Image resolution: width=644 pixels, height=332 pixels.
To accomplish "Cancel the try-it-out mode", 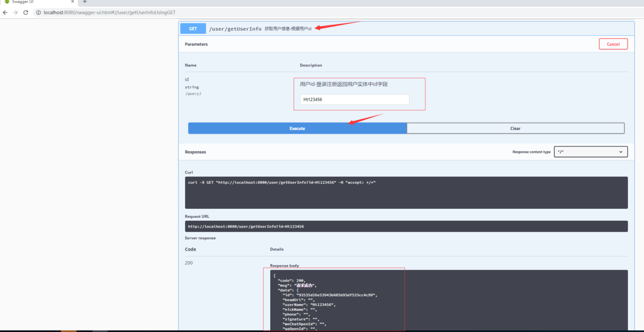I will [613, 44].
